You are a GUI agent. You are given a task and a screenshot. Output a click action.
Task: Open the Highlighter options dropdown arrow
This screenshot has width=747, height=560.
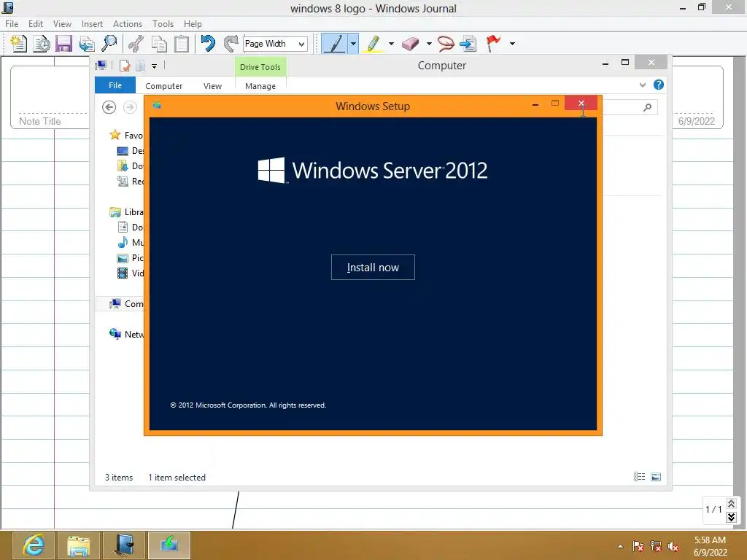[x=391, y=44]
